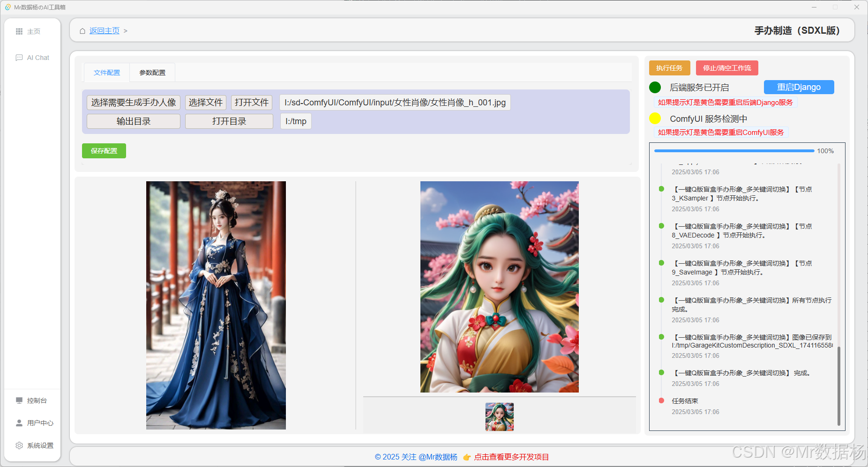Click the log panel vertical scrollbar

(x=838, y=385)
